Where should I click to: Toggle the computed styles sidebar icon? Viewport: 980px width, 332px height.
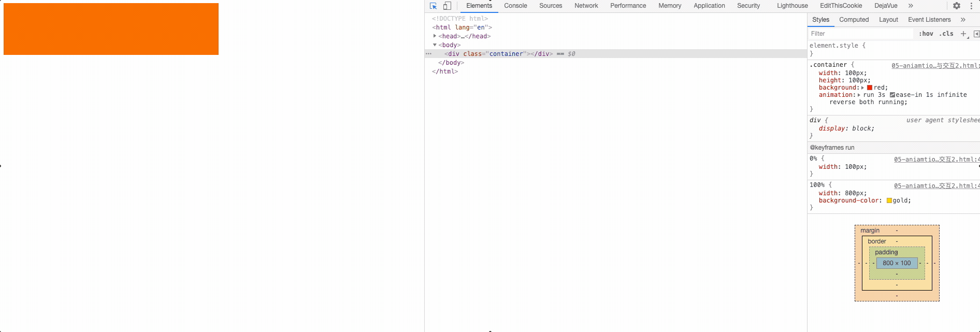point(976,34)
